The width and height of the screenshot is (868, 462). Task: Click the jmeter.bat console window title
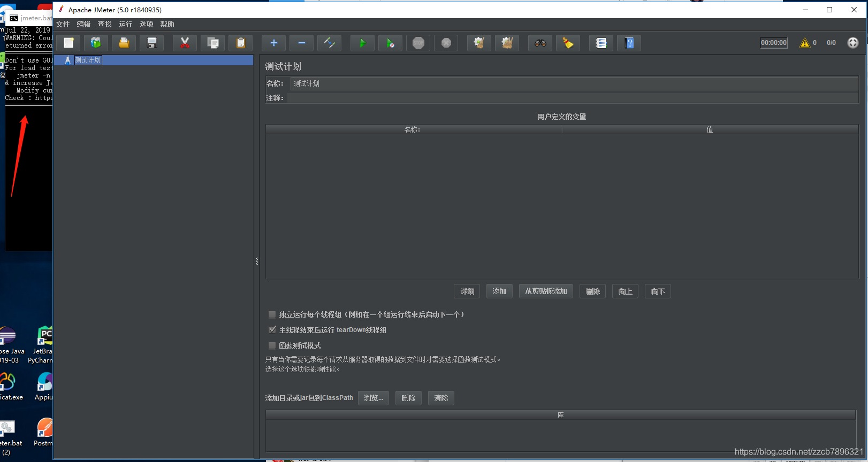(x=36, y=18)
